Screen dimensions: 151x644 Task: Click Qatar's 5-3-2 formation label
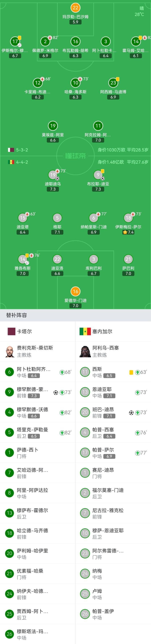(22, 150)
